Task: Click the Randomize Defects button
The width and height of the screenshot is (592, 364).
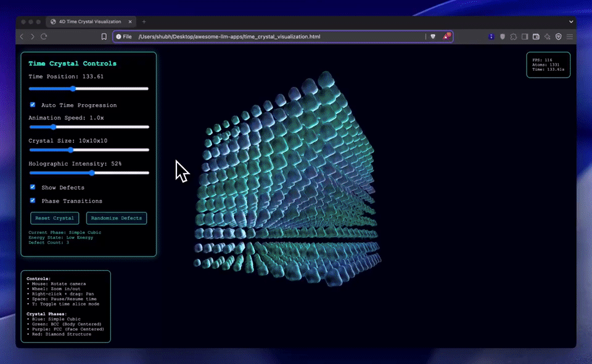Action: (117, 218)
